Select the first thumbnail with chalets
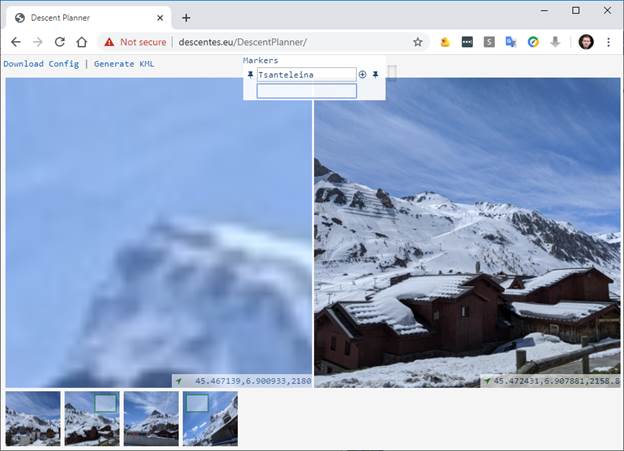Screen dimensions: 624x451 click(33, 418)
